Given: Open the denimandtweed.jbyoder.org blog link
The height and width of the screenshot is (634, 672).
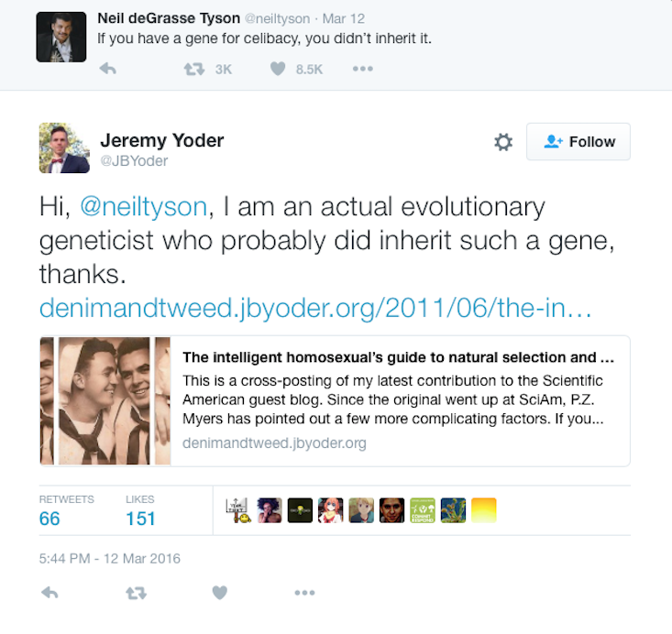Looking at the screenshot, I should [x=313, y=310].
